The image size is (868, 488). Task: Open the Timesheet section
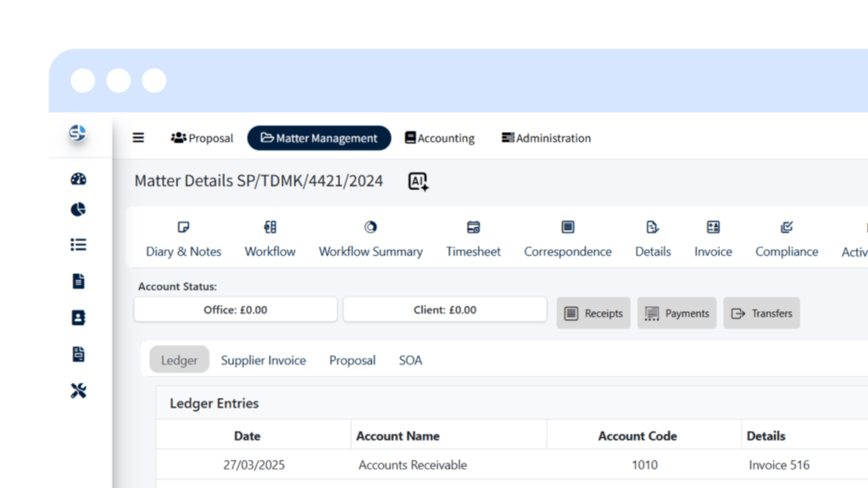pos(473,240)
